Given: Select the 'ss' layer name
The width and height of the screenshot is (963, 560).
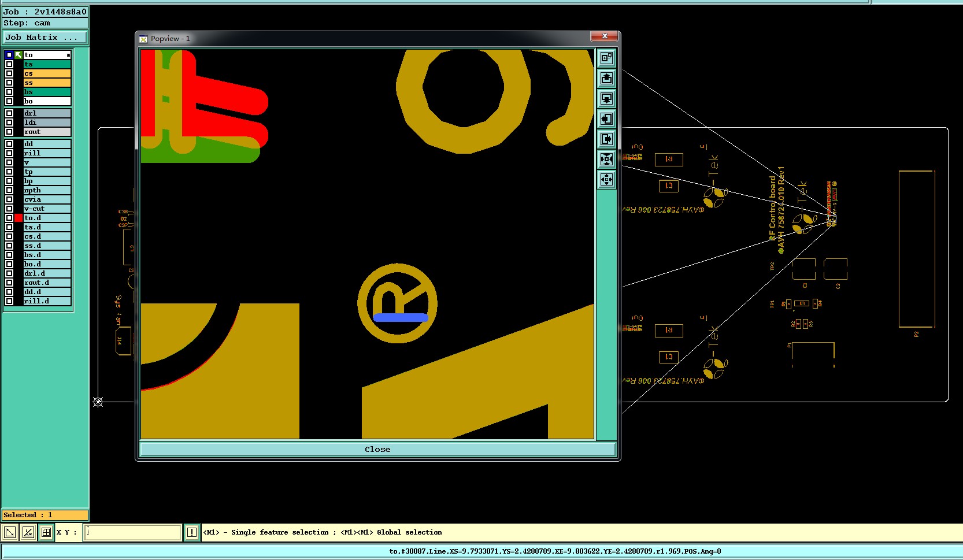Looking at the screenshot, I should 47,83.
